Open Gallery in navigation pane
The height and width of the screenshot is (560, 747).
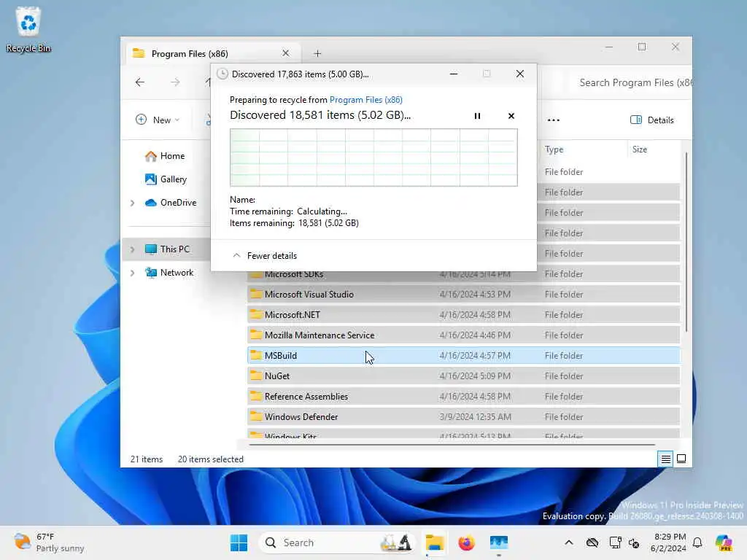(166, 179)
